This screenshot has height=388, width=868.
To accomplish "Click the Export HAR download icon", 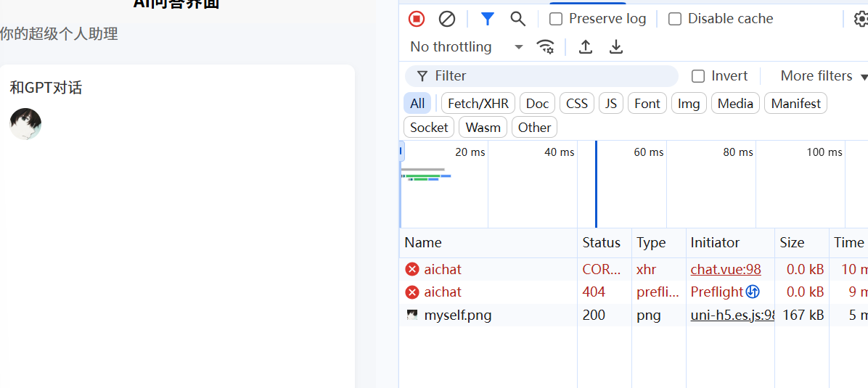I will (x=616, y=47).
